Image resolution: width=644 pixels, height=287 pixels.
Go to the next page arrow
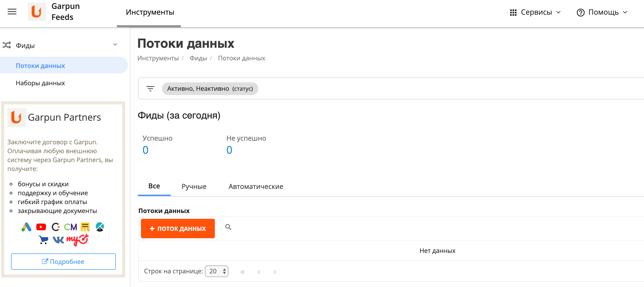275,272
